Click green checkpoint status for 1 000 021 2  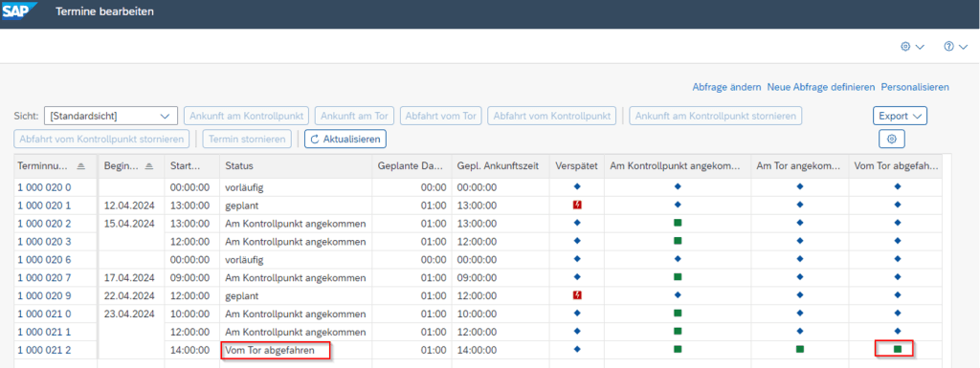click(x=678, y=349)
